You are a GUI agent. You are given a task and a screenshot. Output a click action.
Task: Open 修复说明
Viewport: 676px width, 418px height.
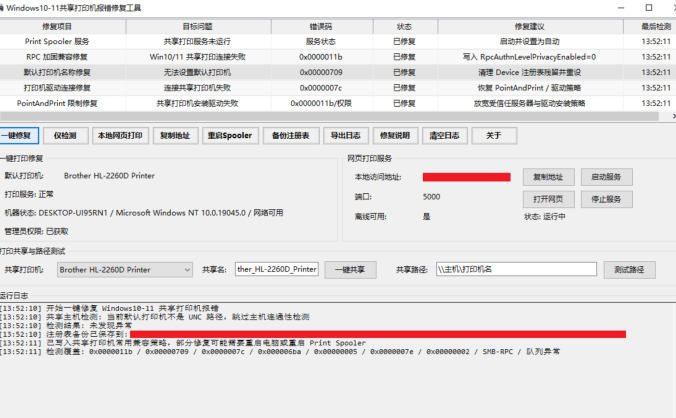click(395, 136)
